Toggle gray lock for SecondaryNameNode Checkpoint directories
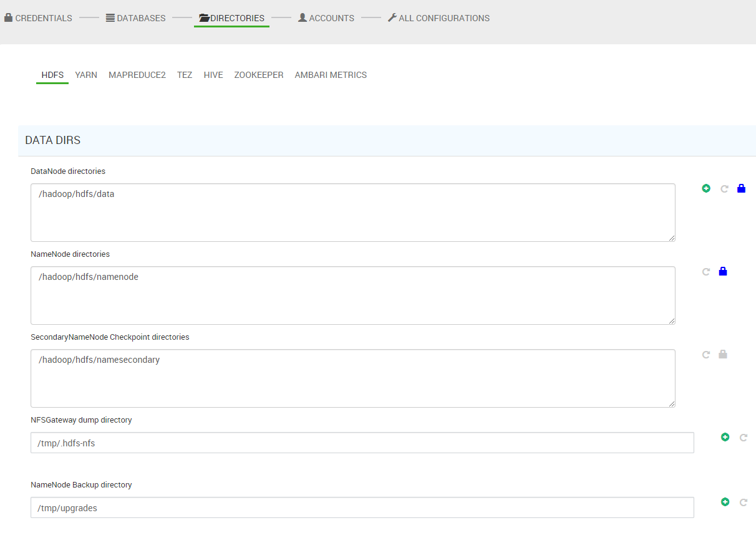The image size is (756, 533). [723, 354]
